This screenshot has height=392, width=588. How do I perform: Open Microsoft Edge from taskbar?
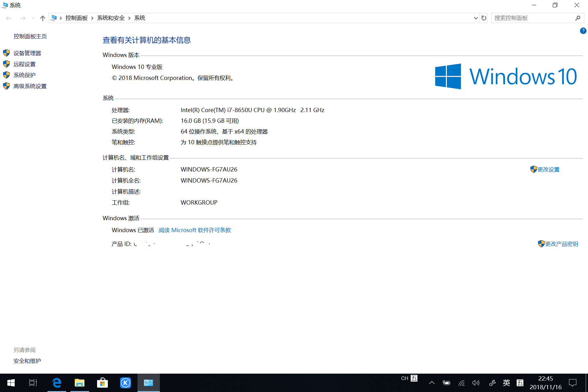coord(57,383)
